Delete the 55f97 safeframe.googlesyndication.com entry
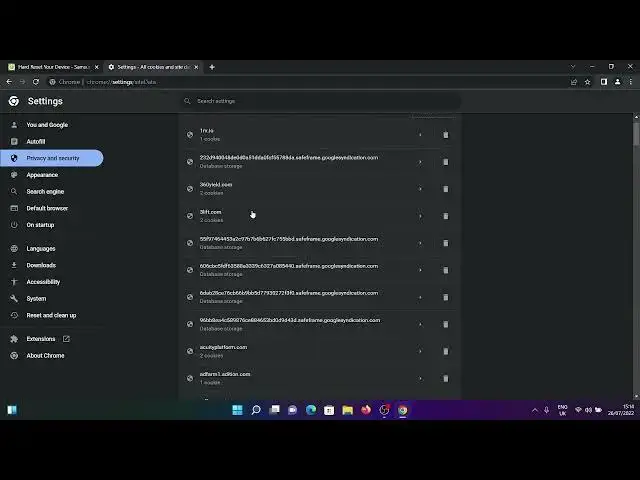 [446, 243]
